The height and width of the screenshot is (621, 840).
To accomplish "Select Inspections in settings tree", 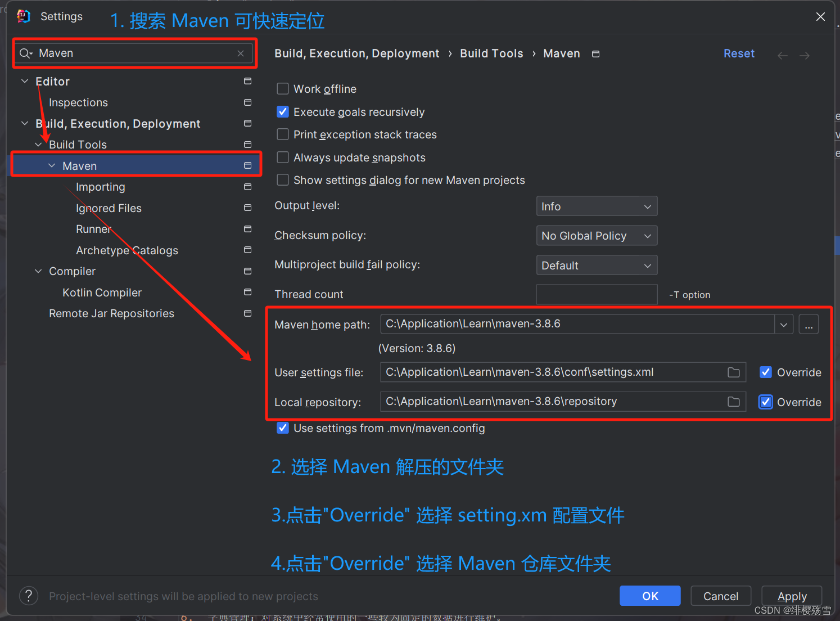I will click(x=78, y=102).
